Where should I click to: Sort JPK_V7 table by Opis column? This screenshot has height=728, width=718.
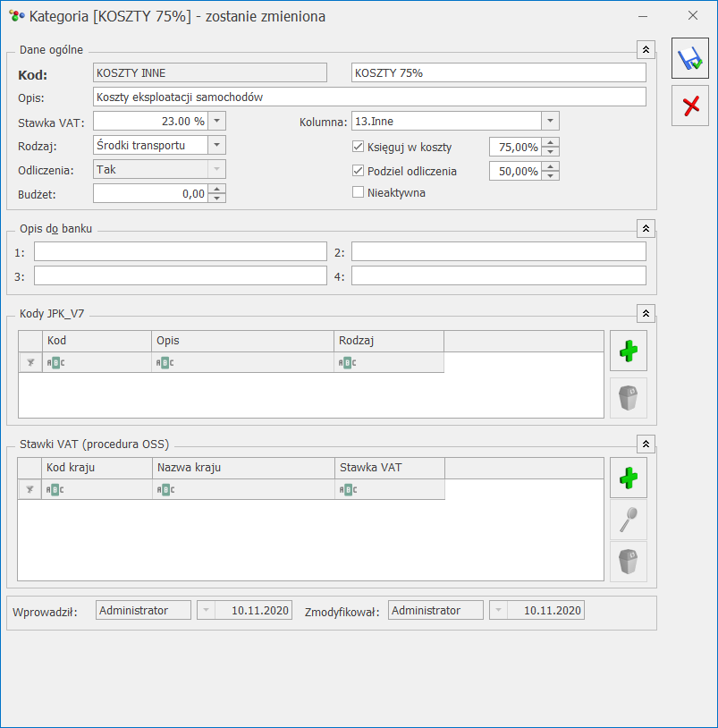(x=242, y=341)
